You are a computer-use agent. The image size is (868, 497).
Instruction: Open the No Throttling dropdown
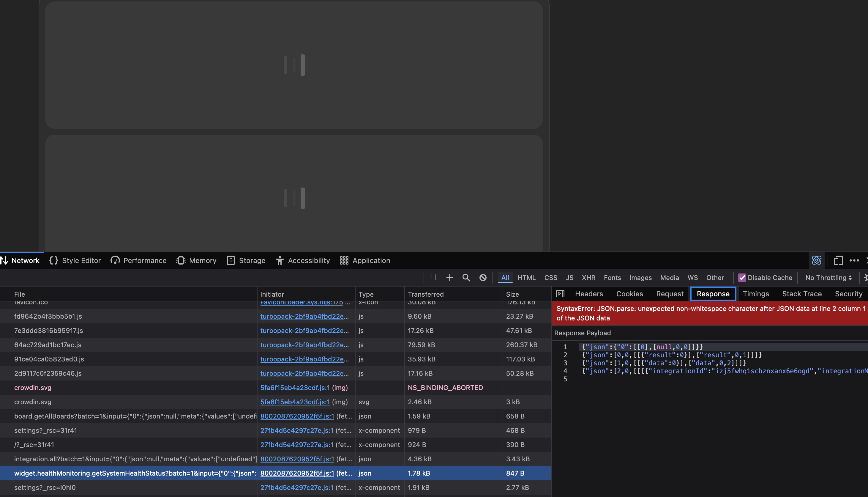point(828,278)
